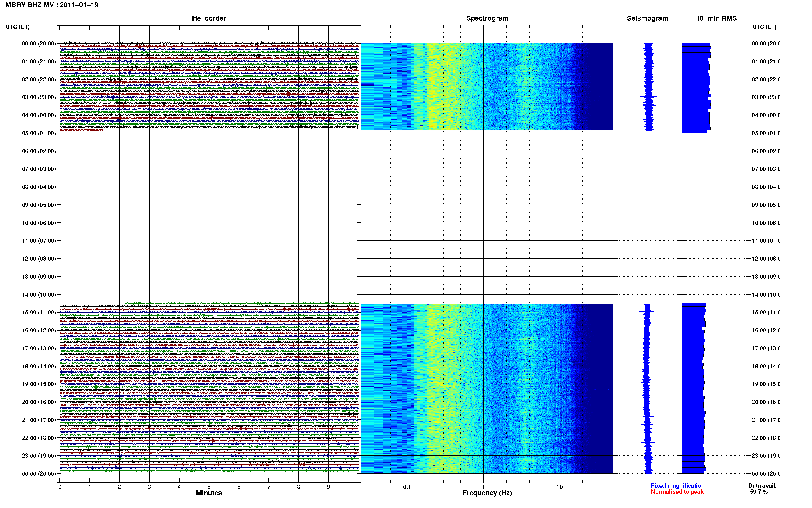Click right-side time label at 20:00 row
812x508 pixels.
point(765,402)
